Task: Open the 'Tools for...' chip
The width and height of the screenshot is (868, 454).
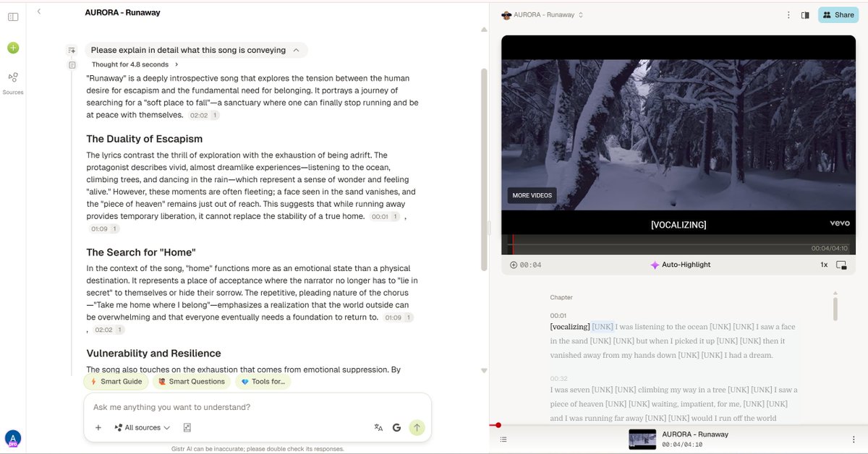Action: pyautogui.click(x=263, y=382)
